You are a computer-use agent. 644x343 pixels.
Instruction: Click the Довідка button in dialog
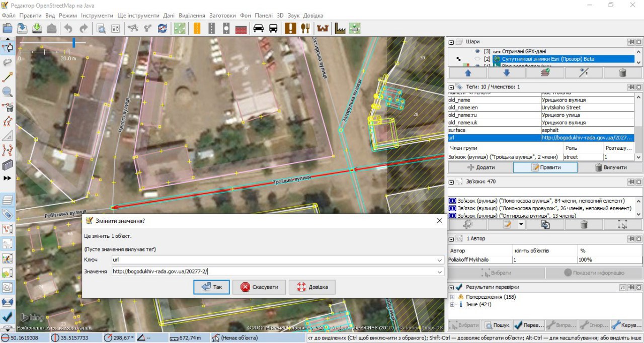point(312,287)
